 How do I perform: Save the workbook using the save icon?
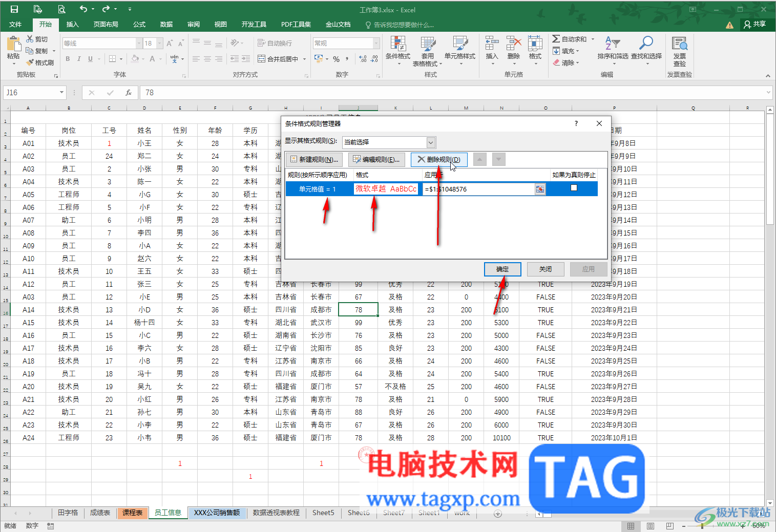coord(14,9)
